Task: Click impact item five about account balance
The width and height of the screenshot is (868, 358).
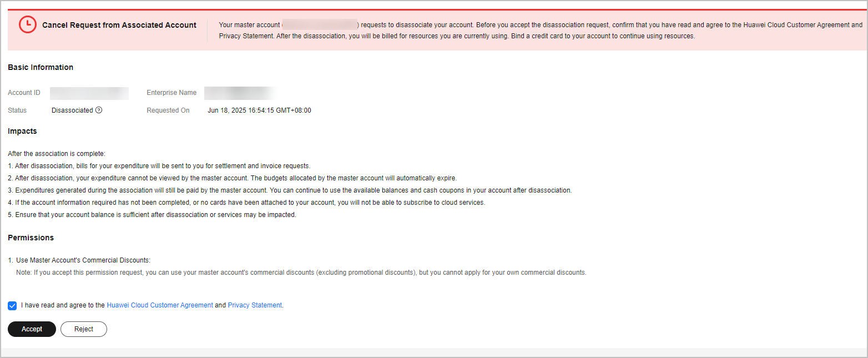Action: (x=152, y=215)
